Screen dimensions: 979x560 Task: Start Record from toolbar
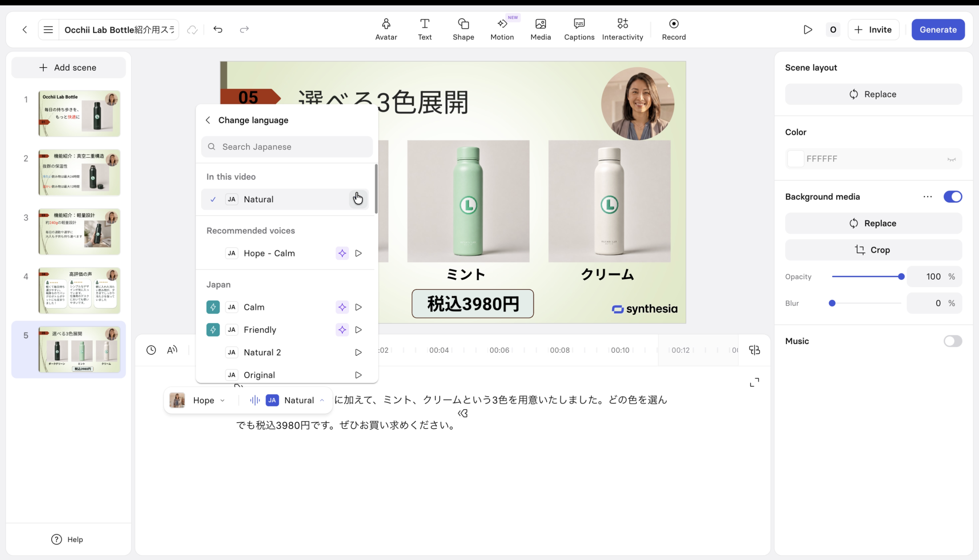(x=674, y=29)
